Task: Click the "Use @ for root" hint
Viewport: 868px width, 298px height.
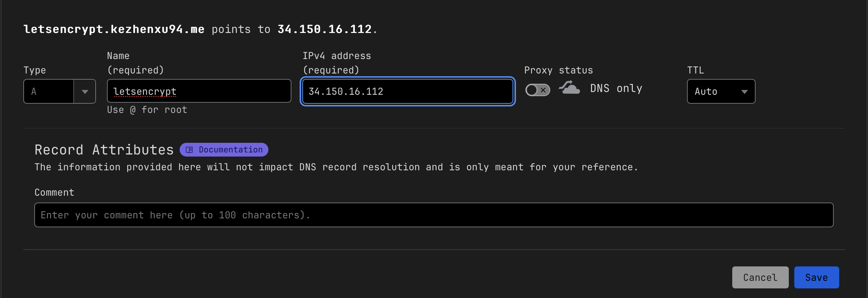Action: 147,110
